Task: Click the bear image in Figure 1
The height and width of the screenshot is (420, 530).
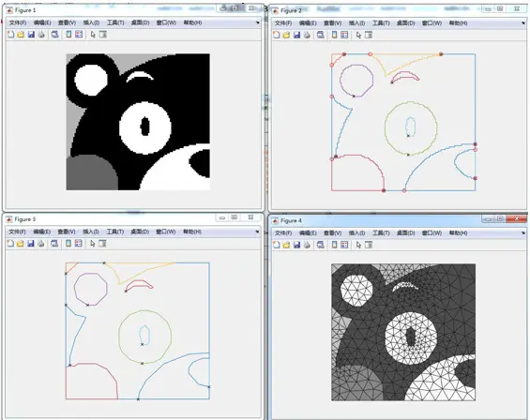Action: tap(138, 122)
